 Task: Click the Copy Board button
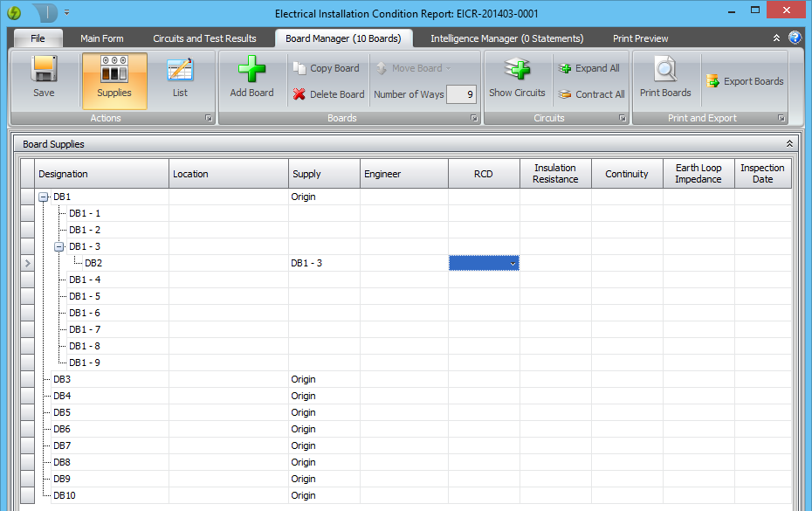[326, 68]
